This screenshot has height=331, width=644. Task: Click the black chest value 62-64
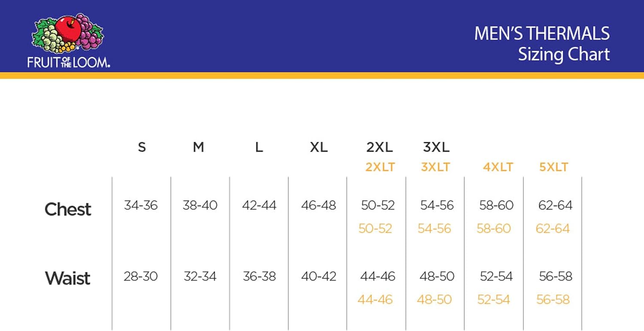[556, 205]
